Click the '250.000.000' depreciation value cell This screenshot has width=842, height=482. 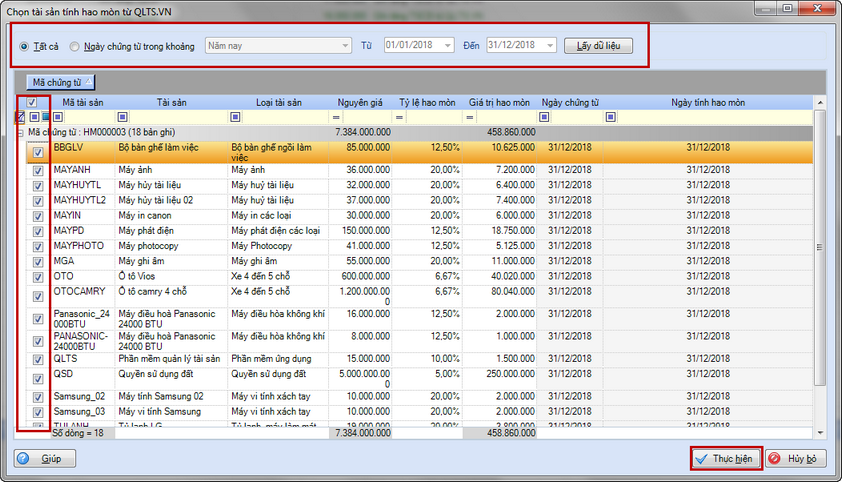499,379
